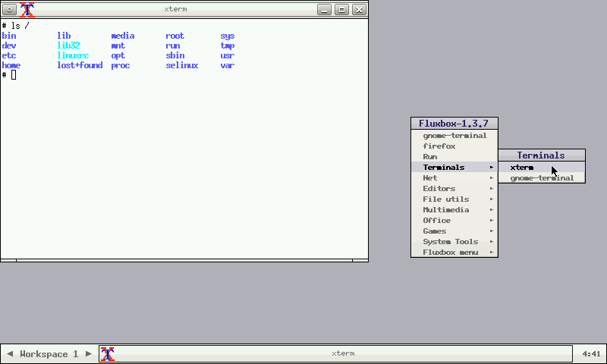607x364 pixels.
Task: Click the Workspace 1 label in the toolbar
Action: [x=49, y=354]
